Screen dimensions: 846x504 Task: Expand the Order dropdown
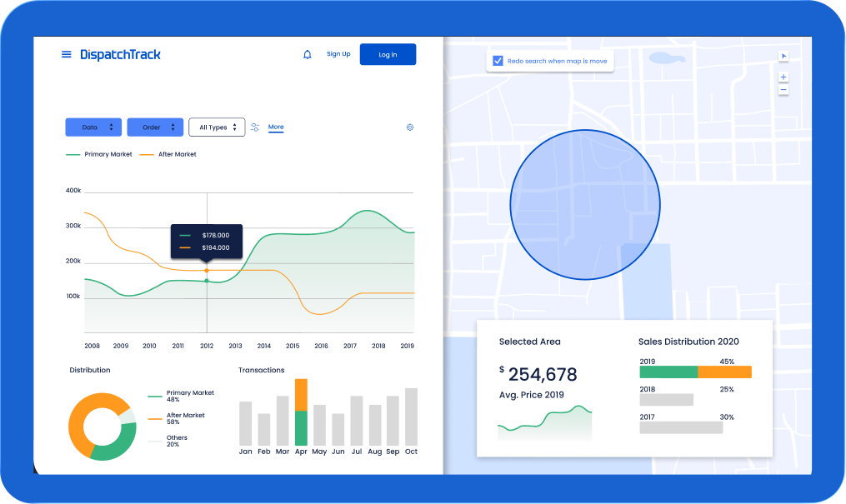pos(155,127)
